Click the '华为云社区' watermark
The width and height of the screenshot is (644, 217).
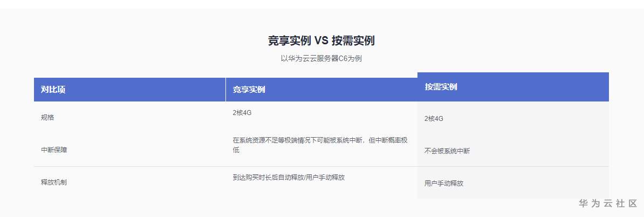point(608,204)
